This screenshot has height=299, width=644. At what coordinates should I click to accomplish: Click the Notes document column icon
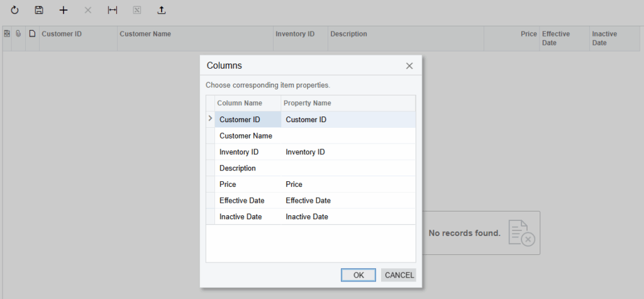click(32, 34)
